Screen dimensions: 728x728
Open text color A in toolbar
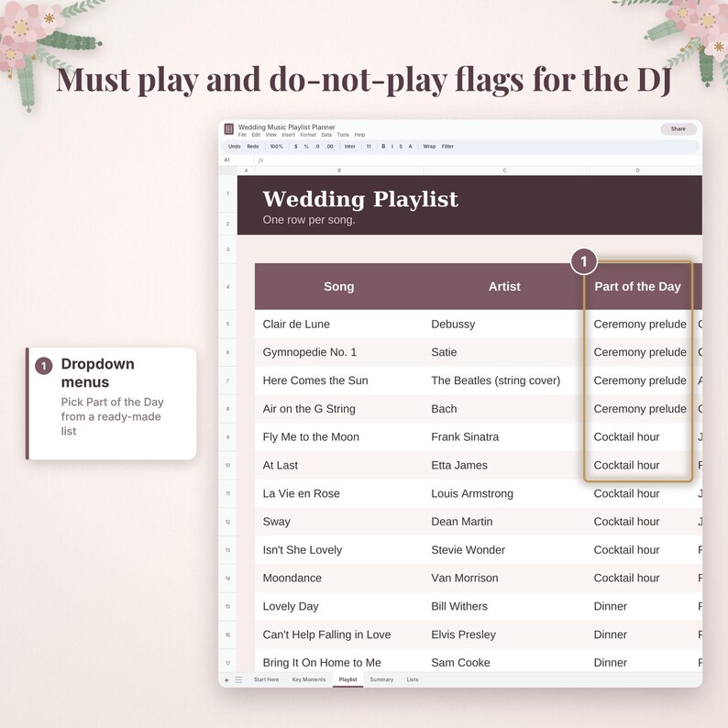(410, 147)
